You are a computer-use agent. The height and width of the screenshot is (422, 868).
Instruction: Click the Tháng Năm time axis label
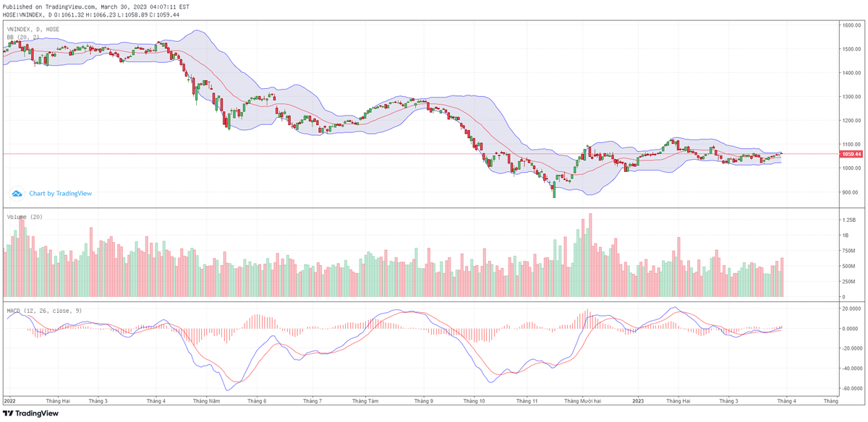(206, 400)
